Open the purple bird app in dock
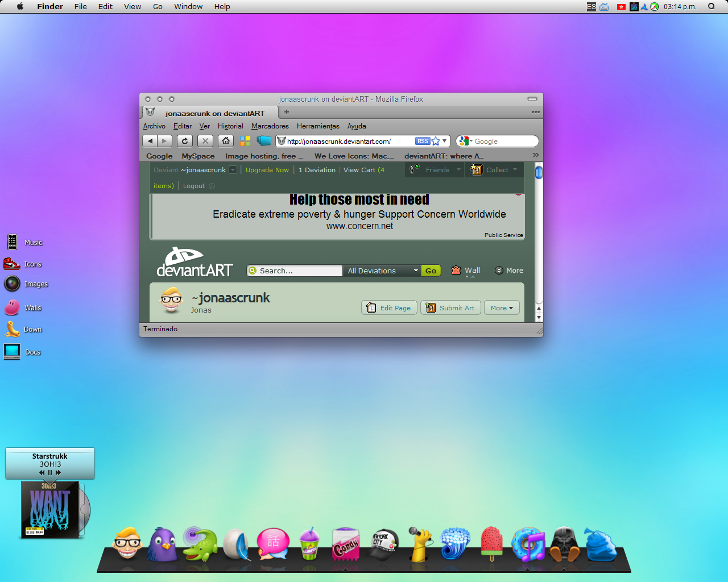The height and width of the screenshot is (582, 728). [x=163, y=544]
